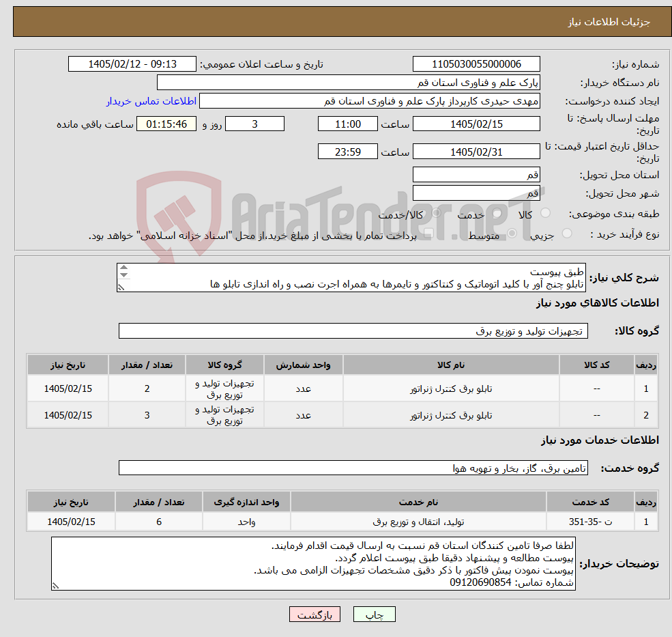
Task: Click the نام کالا column header
Action: (451, 365)
